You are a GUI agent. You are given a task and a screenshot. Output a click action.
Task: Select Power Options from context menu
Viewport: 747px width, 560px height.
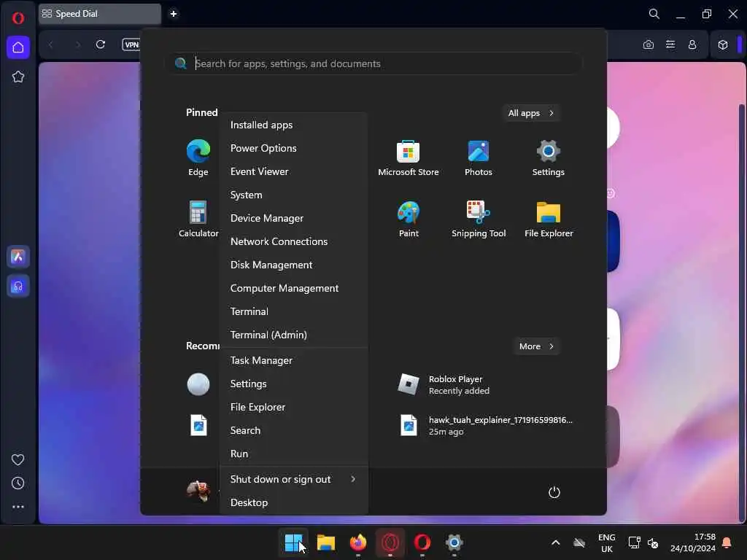coord(293,148)
